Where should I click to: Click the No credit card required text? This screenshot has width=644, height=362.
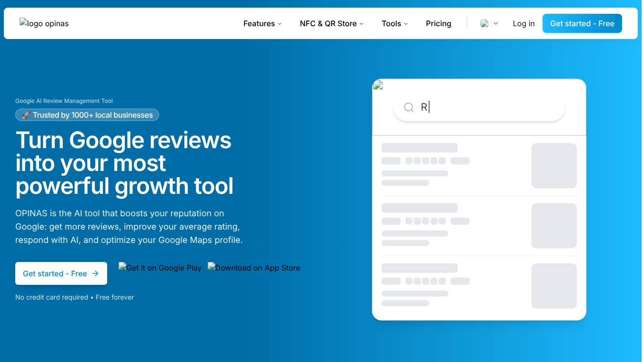tap(51, 297)
